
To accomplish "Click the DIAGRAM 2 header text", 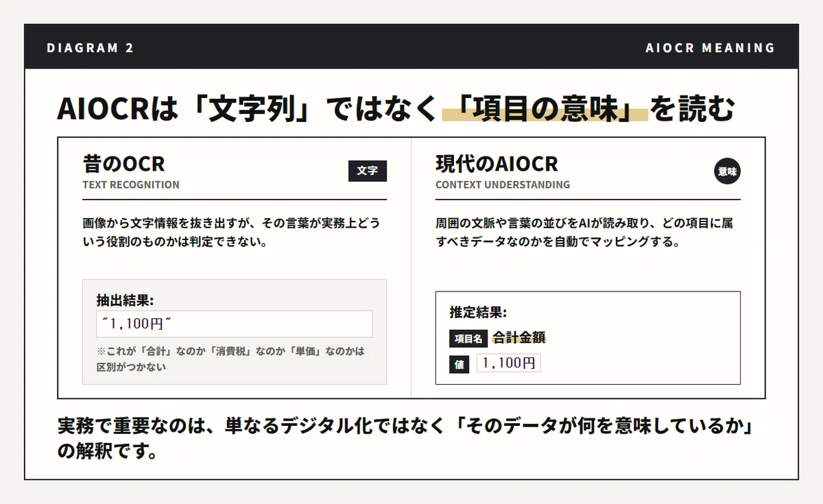I will 91,48.
